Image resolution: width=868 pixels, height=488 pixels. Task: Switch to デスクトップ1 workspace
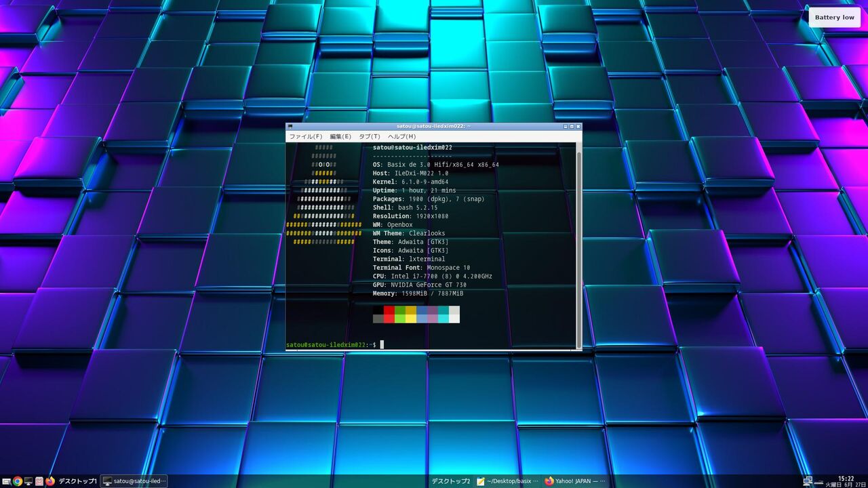coord(77,481)
